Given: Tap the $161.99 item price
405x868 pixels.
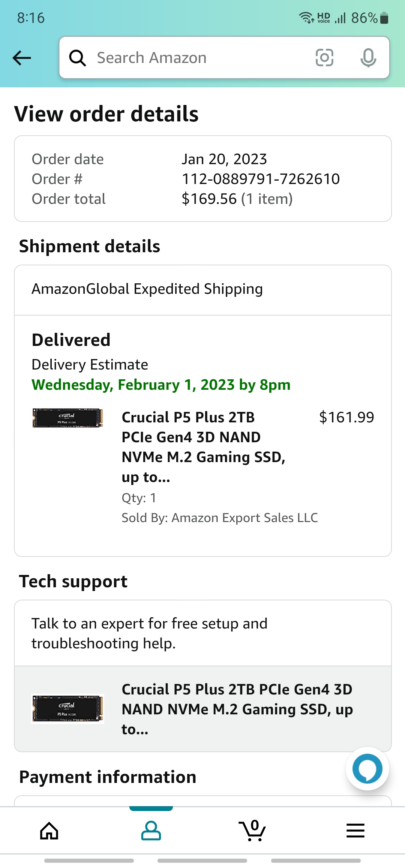Looking at the screenshot, I should pos(346,417).
